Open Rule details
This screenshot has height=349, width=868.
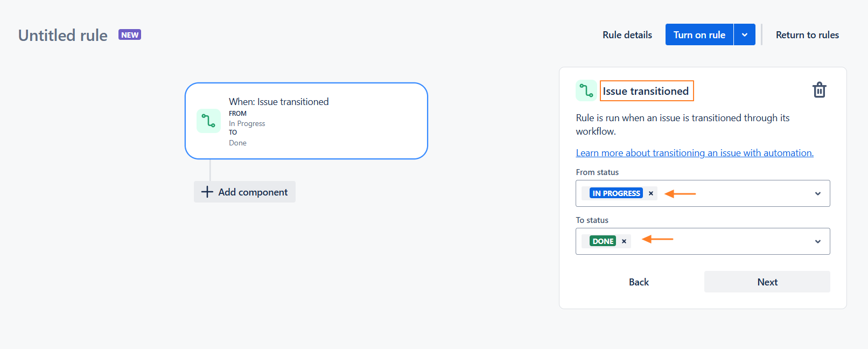pos(627,35)
